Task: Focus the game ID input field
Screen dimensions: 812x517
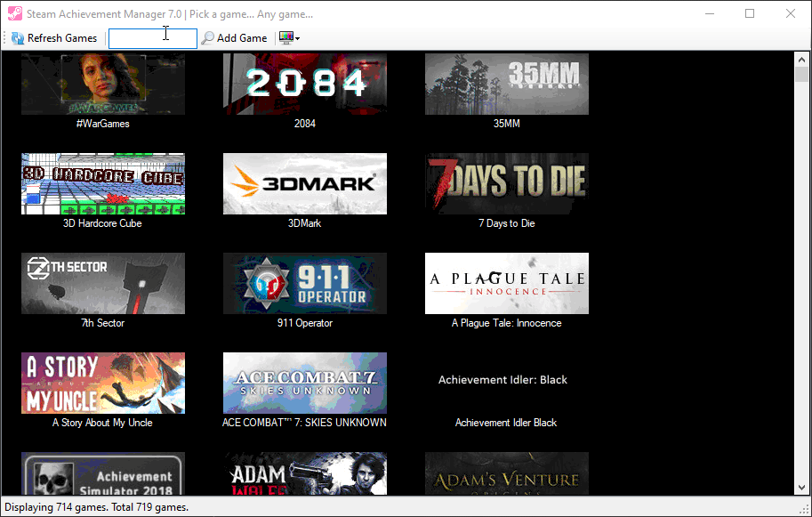Action: pyautogui.click(x=153, y=38)
